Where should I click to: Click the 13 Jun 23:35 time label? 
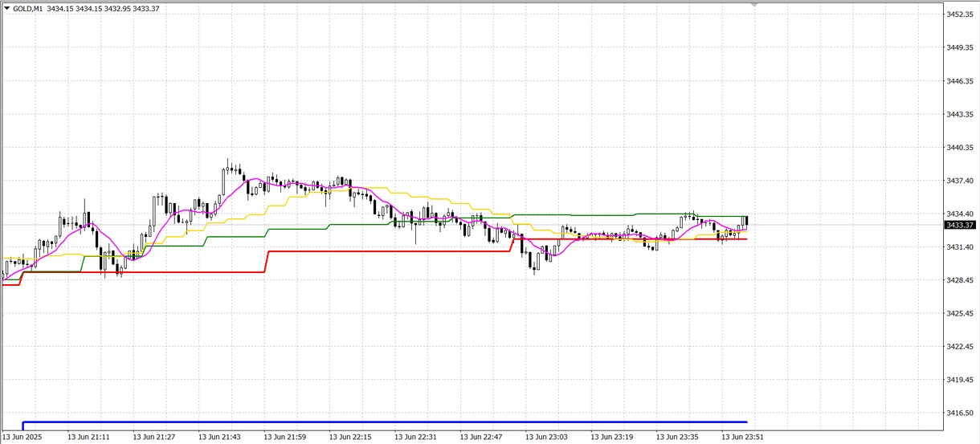(x=678, y=438)
